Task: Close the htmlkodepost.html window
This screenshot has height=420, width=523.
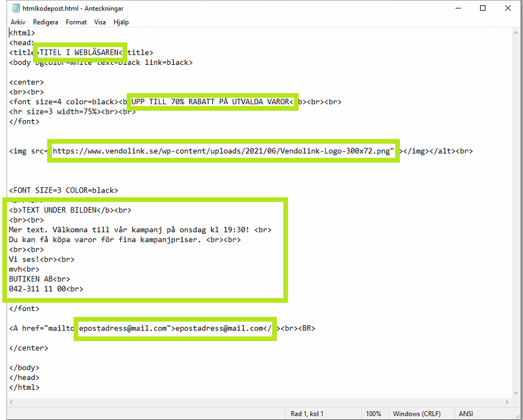Action: pos(508,8)
